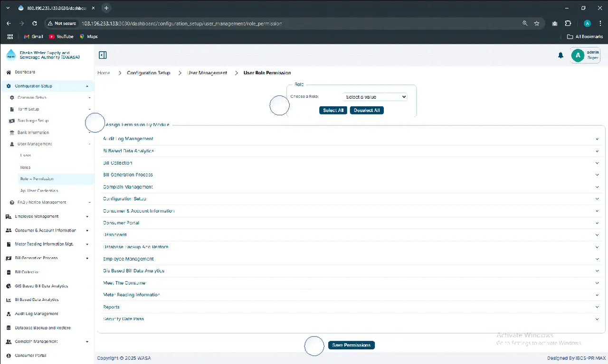The image size is (608, 364).
Task: Expand Meter Reading Information Mgt. in sidebar
Action: point(47,244)
